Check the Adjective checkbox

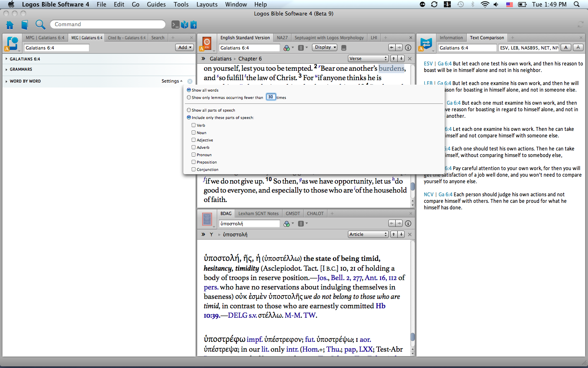coord(194,140)
